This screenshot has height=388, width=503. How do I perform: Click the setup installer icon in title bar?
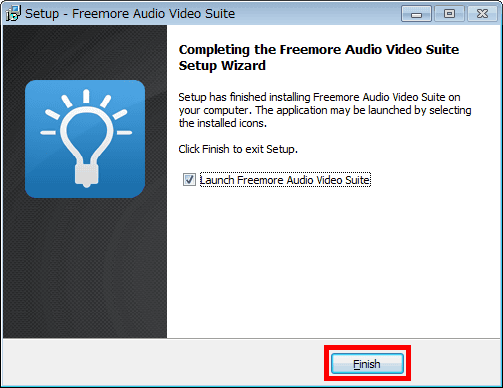coord(13,14)
